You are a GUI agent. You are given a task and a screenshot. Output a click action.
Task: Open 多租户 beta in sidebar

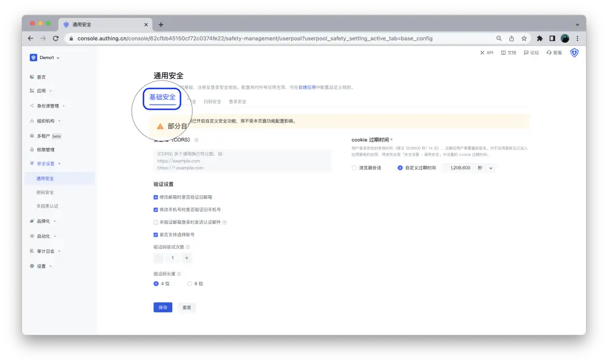46,136
